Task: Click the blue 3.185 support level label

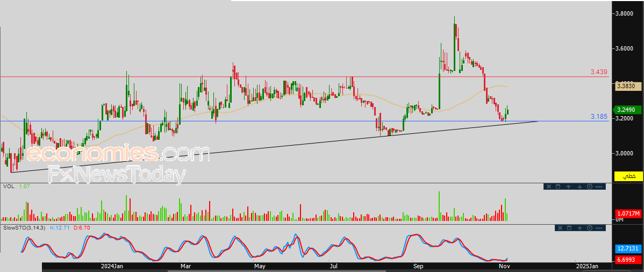Action: tap(599, 117)
